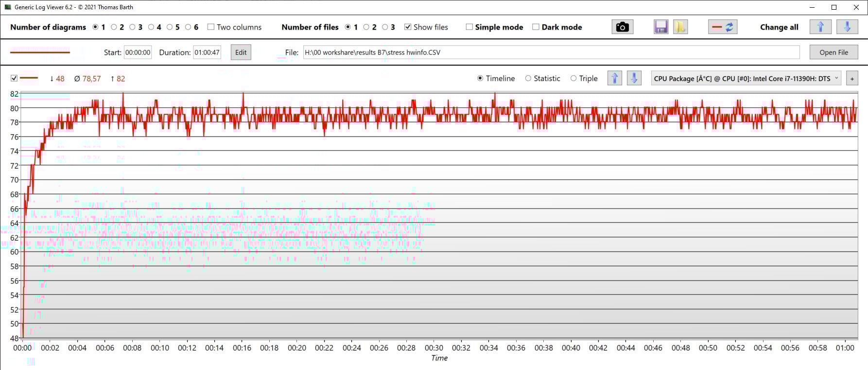The image size is (868, 370).
Task: Click the Open File button
Action: [x=833, y=53]
